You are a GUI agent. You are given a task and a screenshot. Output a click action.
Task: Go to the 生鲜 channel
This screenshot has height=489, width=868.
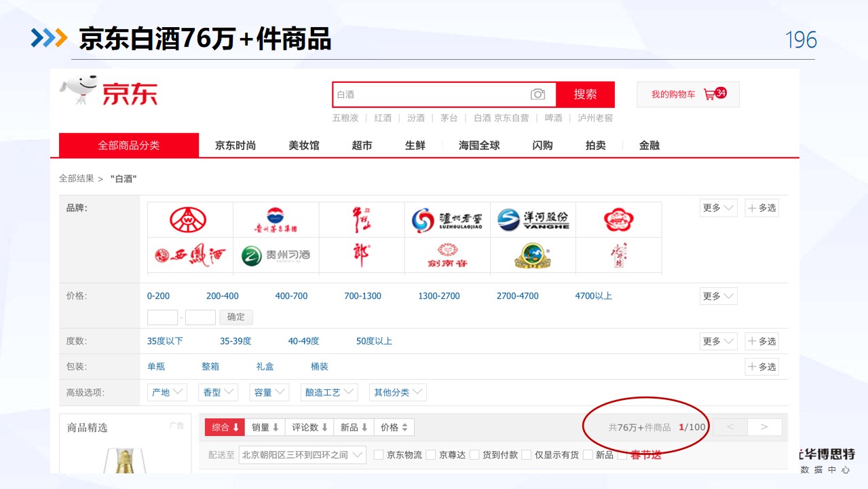coord(415,145)
